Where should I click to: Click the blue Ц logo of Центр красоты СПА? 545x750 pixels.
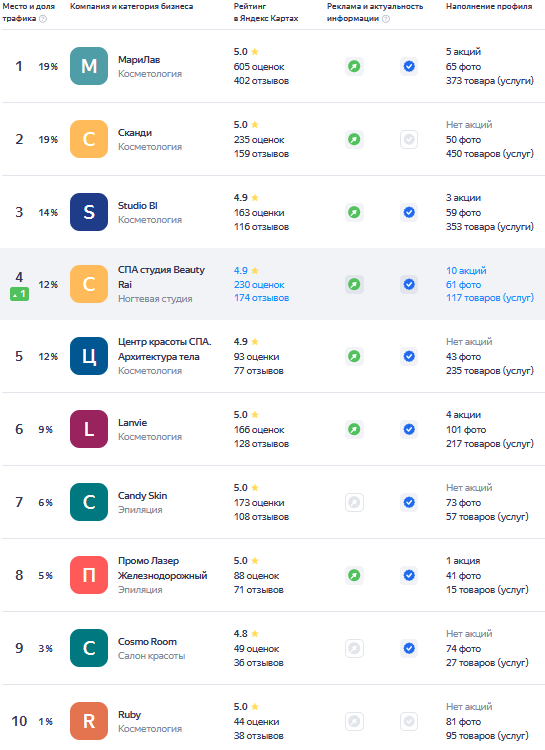point(89,356)
